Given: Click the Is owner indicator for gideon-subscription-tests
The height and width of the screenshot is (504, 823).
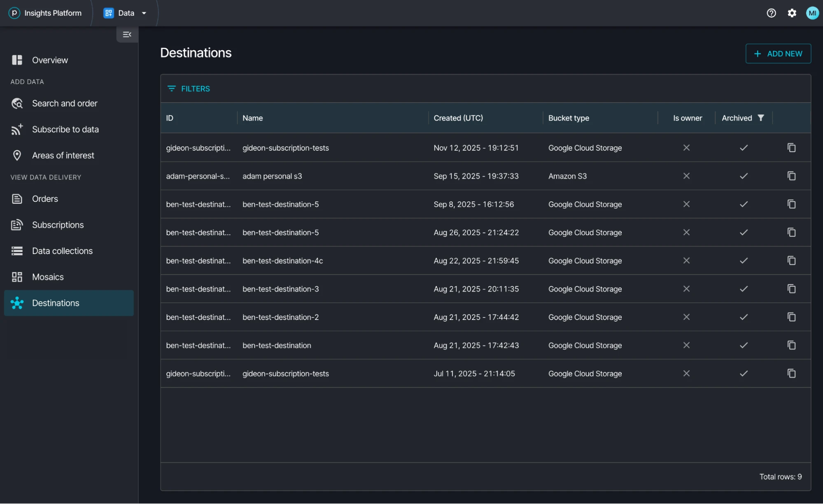Looking at the screenshot, I should coord(686,148).
